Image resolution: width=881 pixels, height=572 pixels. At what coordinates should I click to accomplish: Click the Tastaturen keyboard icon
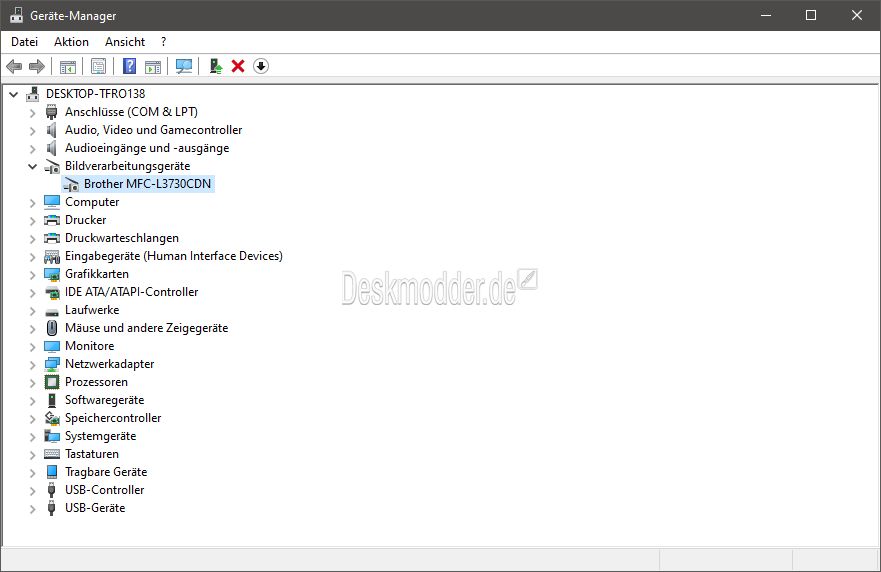pyautogui.click(x=52, y=453)
